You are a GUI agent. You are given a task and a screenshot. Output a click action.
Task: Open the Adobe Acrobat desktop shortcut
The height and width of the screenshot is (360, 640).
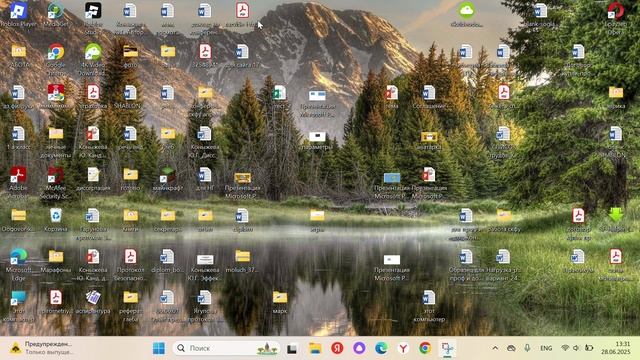tap(18, 175)
